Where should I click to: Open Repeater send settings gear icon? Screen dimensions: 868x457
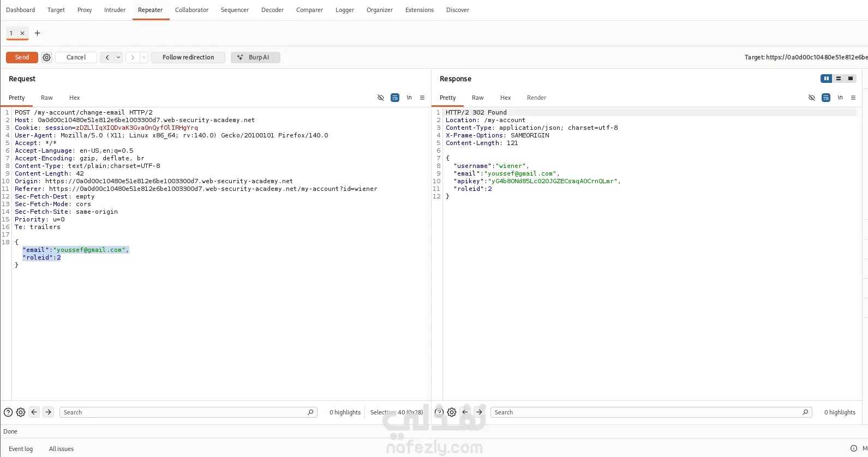pos(47,57)
